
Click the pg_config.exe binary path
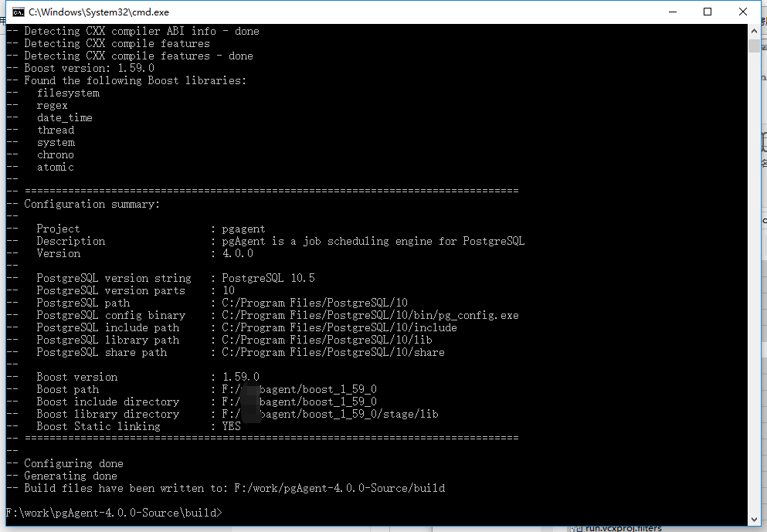tap(370, 315)
